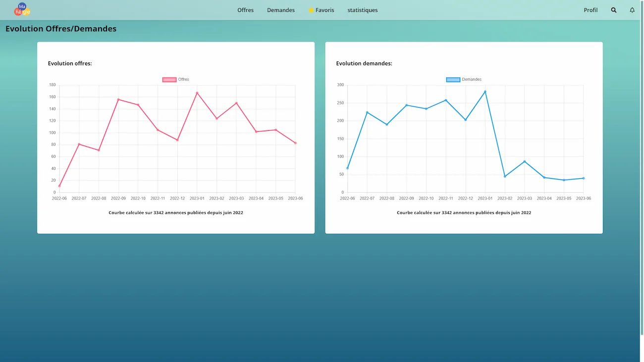Select the 2022-09 point on Offres chart
Image resolution: width=644 pixels, height=362 pixels.
(x=118, y=100)
